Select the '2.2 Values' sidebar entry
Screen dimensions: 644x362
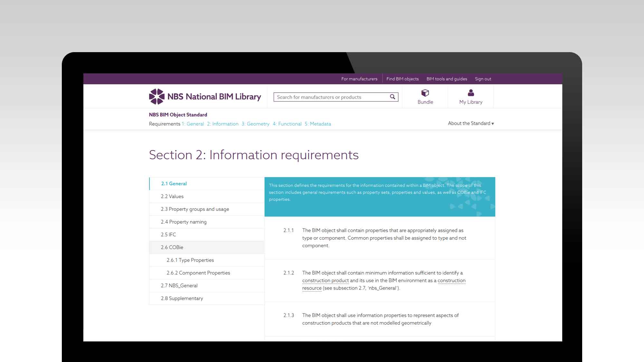(172, 196)
